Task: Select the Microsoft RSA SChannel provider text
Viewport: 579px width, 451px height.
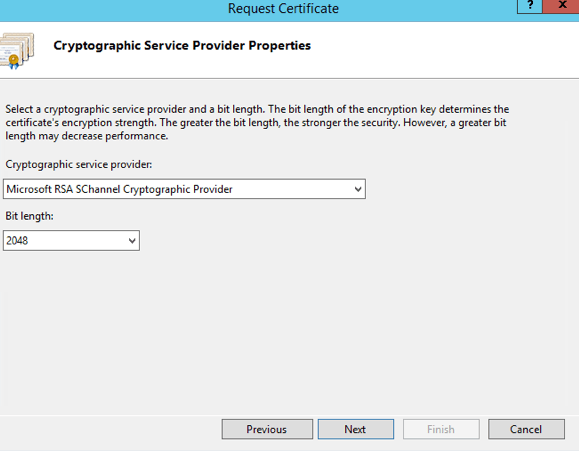Action: point(119,189)
